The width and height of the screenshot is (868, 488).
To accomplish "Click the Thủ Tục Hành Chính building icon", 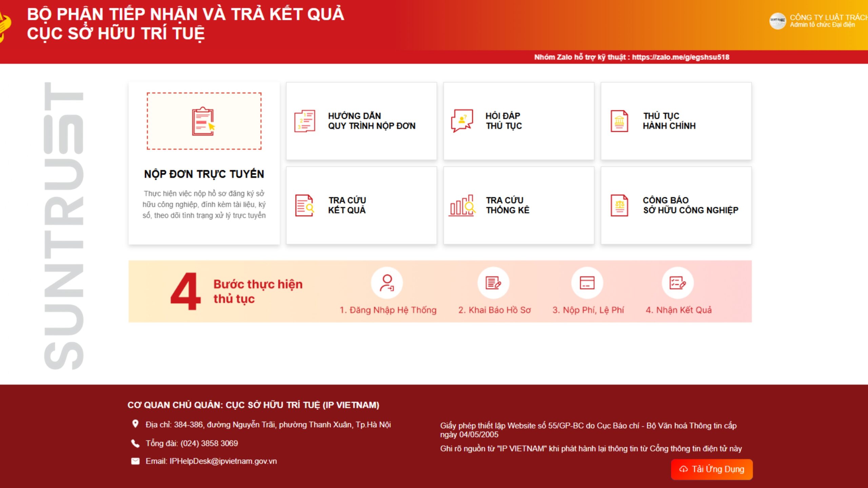I will 619,121.
